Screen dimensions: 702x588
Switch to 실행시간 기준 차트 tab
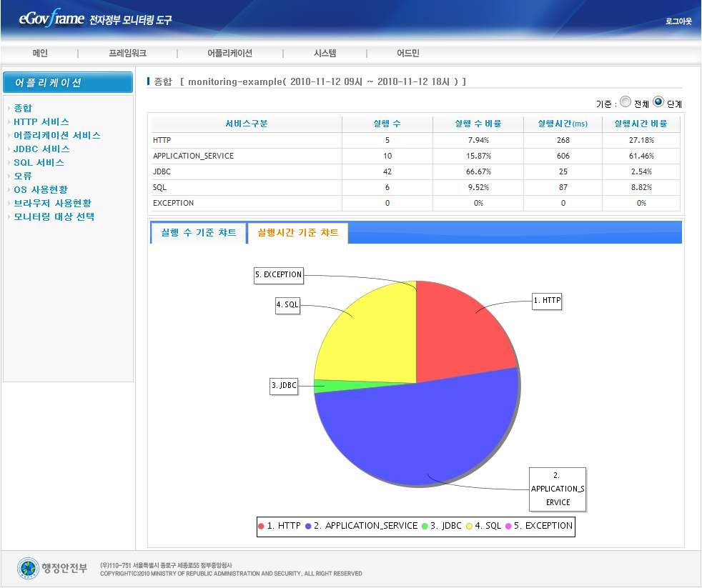pos(298,233)
